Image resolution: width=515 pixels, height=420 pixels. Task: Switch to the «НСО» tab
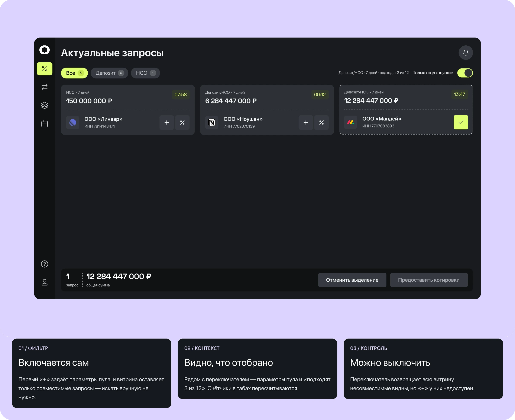click(x=145, y=73)
